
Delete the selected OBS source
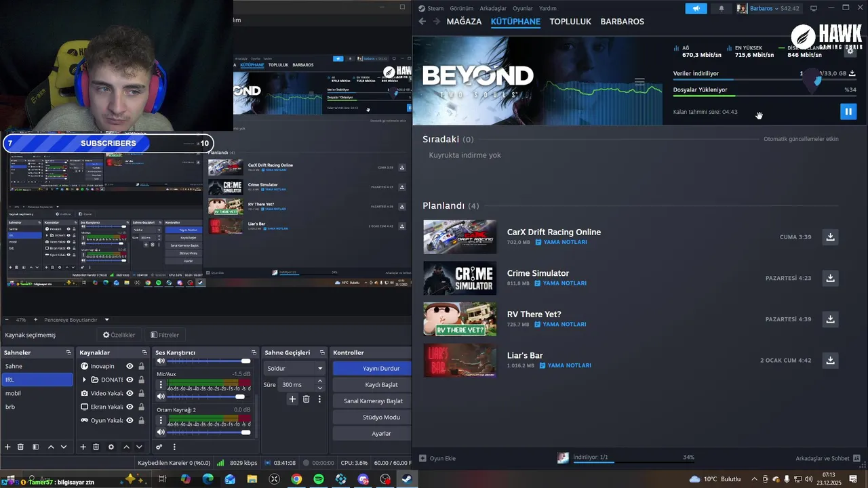[x=96, y=447]
